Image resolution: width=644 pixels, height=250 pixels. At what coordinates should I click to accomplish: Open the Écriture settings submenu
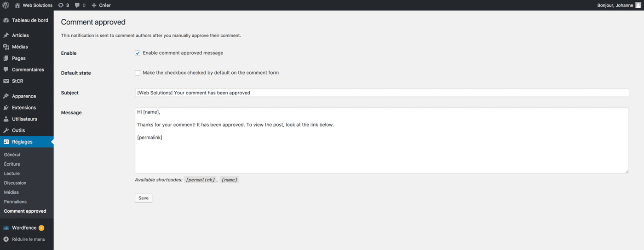(x=12, y=164)
